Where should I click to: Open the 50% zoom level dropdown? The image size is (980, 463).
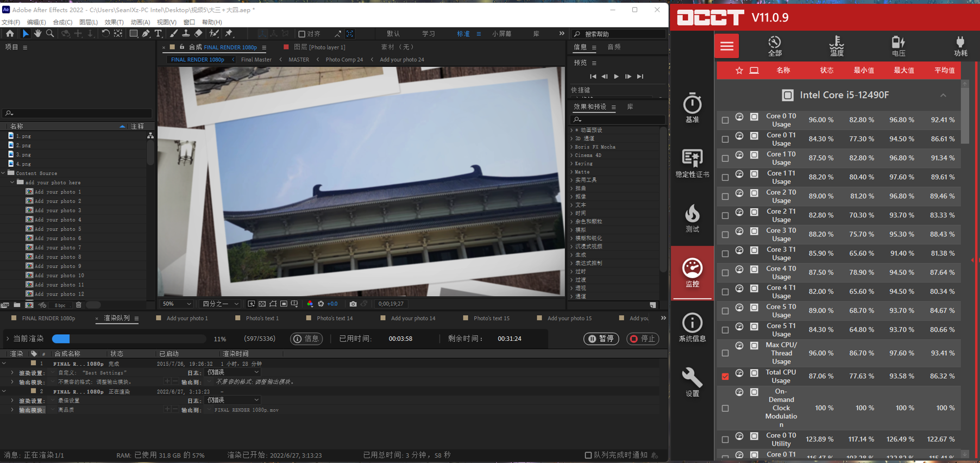tap(177, 304)
